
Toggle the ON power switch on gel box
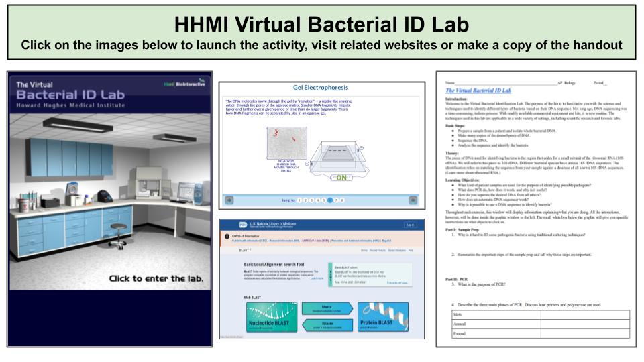tap(341, 178)
